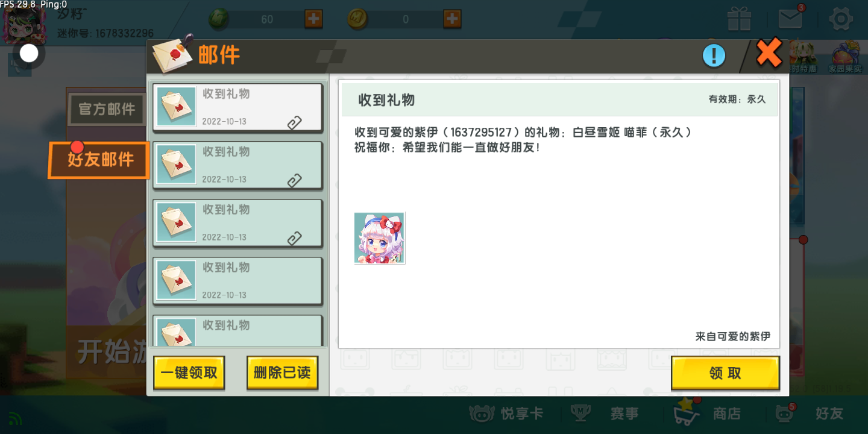This screenshot has height=434, width=868.
Task: Close the mail window with orange X
Action: pos(769,53)
